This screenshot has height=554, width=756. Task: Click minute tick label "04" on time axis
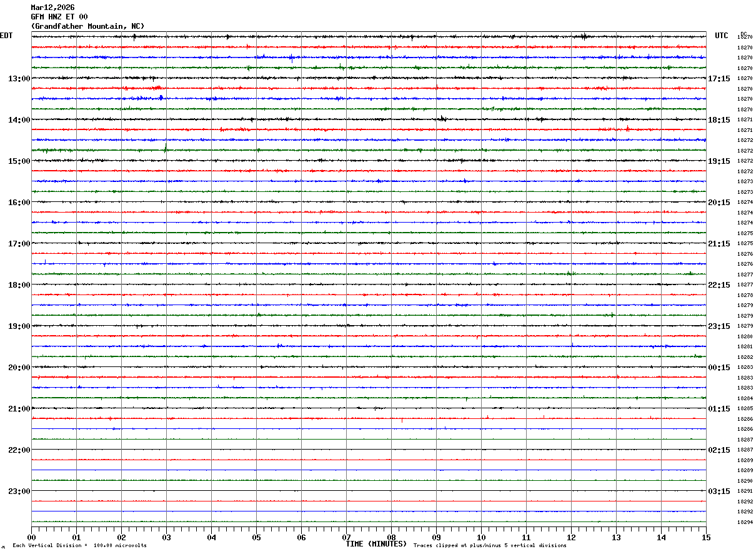click(211, 538)
